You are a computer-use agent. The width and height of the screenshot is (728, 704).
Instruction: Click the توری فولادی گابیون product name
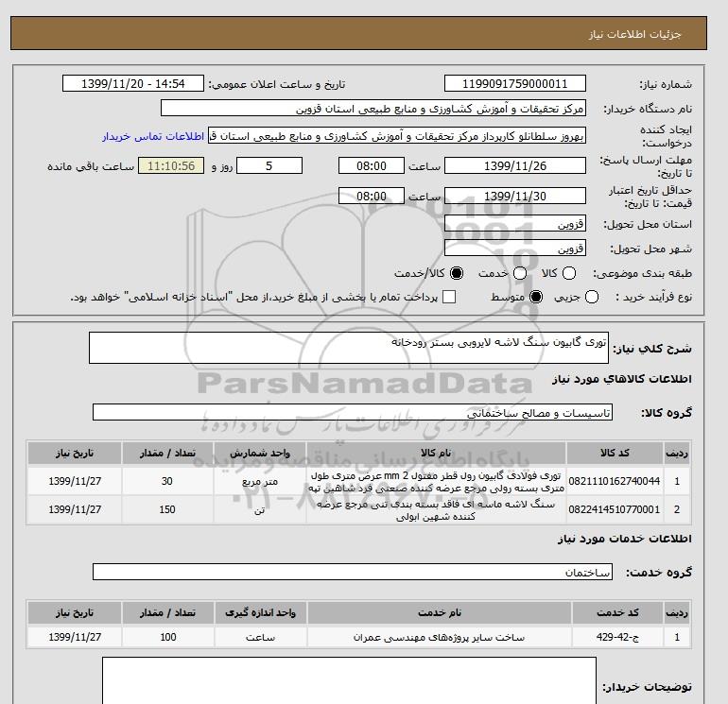[436, 482]
